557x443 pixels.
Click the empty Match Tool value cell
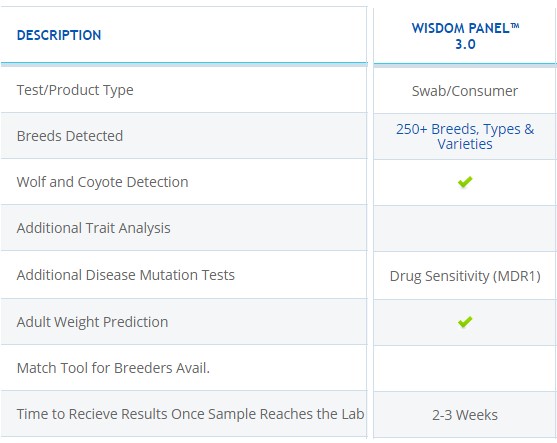465,368
